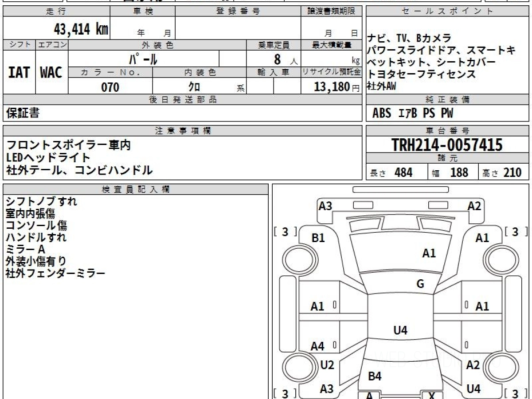The width and height of the screenshot is (532, 399).
Task: Click the パワースライドドア sales point line
Action: (442, 50)
